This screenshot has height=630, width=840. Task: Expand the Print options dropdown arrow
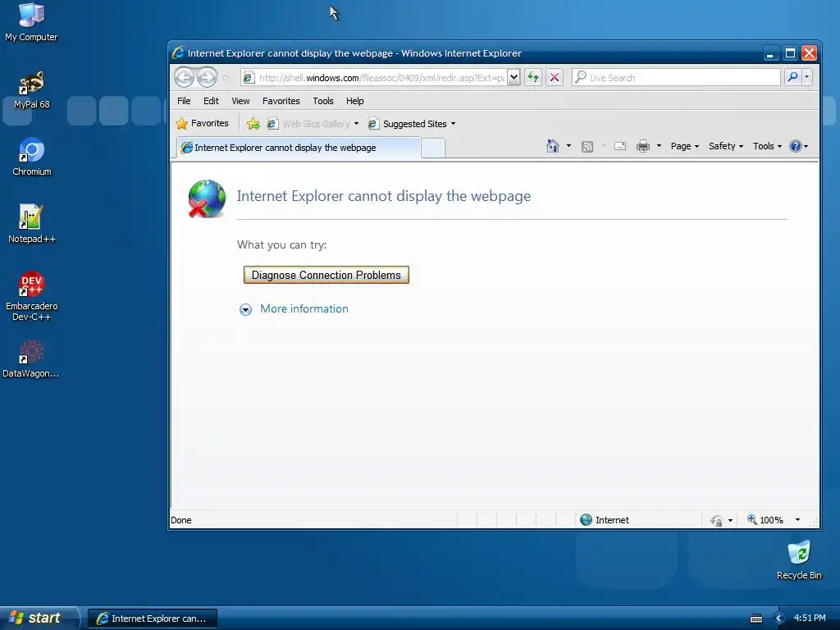(x=659, y=146)
